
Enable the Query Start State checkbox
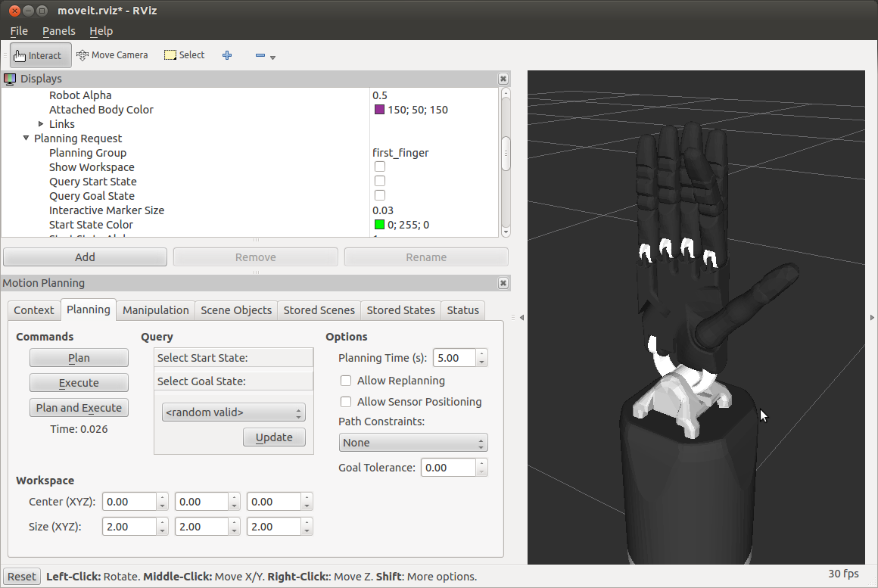coord(380,181)
